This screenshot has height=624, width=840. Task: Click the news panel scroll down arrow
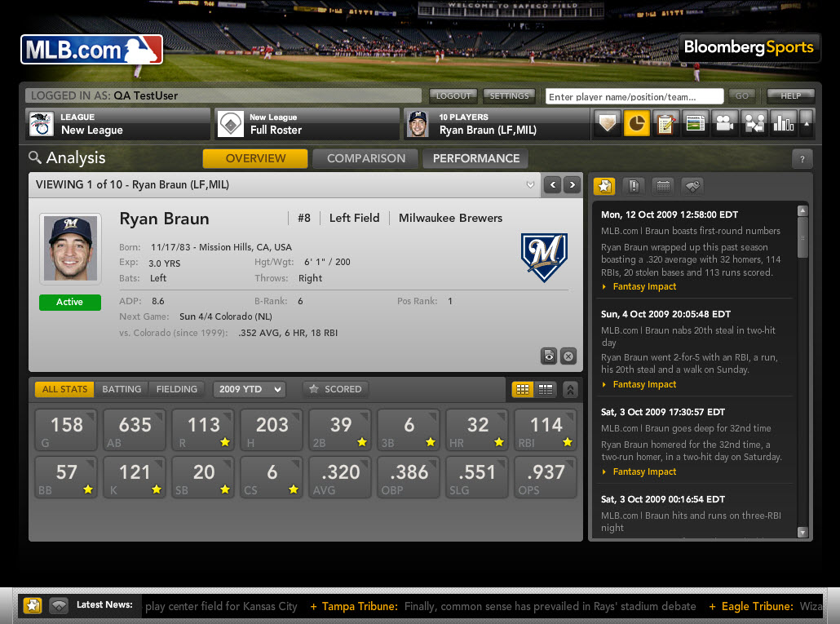click(x=802, y=532)
